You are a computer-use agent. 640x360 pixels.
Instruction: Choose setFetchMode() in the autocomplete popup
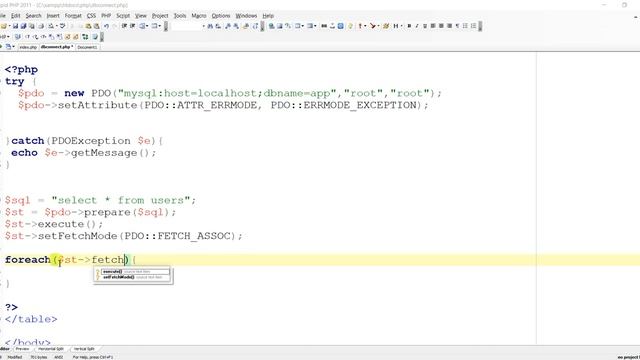135,277
